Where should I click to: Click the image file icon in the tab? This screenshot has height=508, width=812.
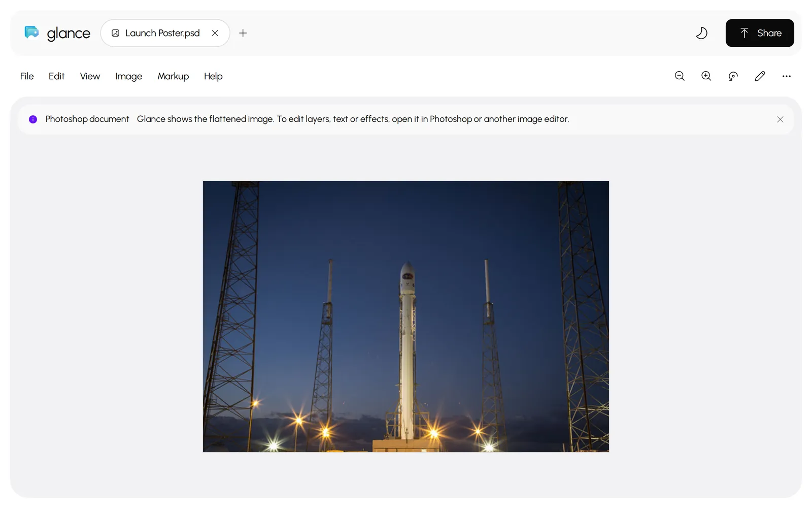point(116,33)
